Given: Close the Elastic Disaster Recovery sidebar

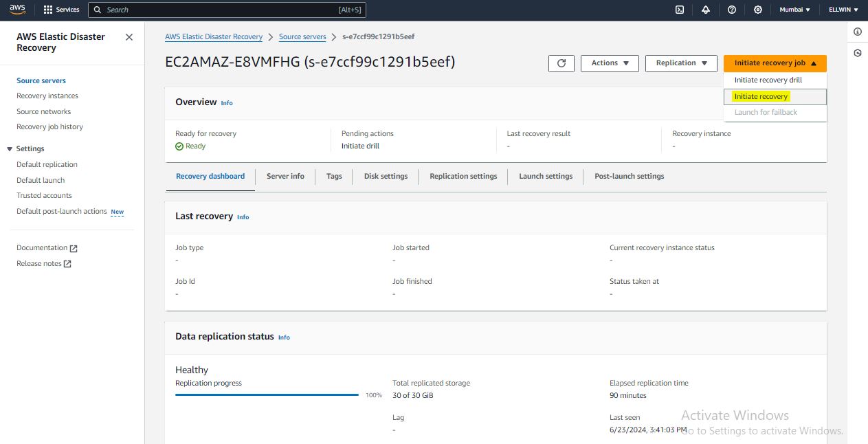Looking at the screenshot, I should [129, 37].
